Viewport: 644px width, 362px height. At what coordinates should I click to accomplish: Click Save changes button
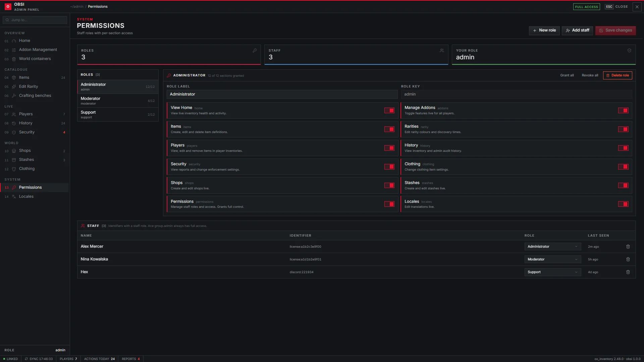pyautogui.click(x=615, y=31)
